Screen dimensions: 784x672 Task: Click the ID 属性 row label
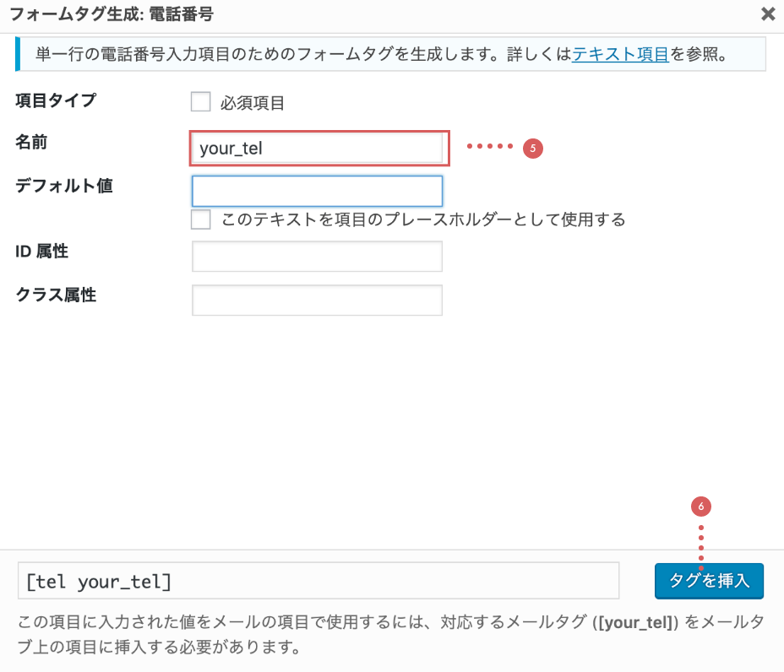pos(41,251)
